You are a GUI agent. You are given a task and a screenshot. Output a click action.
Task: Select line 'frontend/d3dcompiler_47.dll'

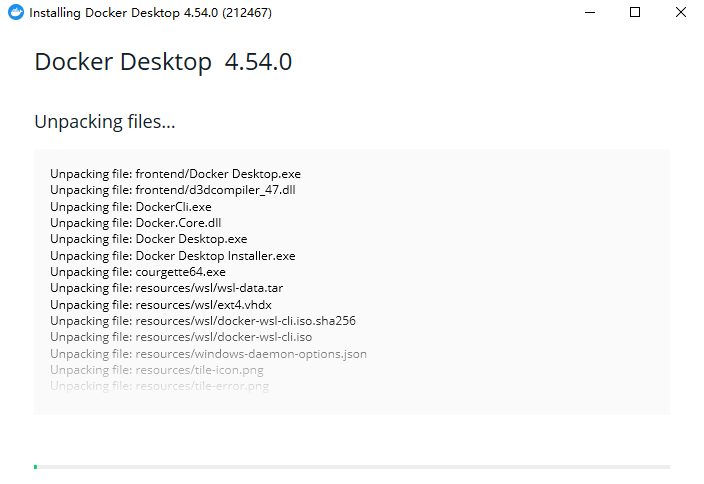173,190
